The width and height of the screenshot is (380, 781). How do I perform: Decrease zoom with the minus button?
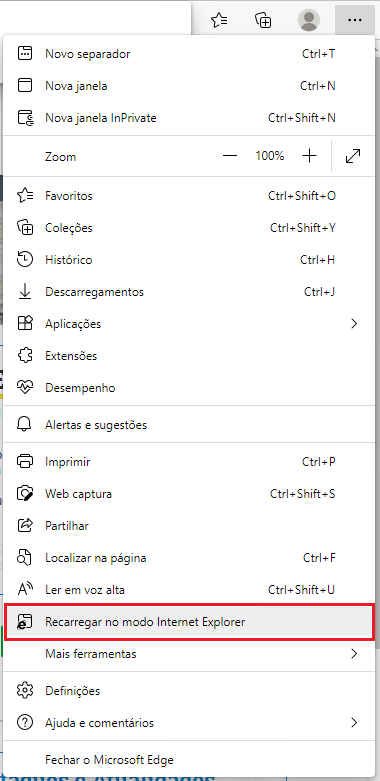point(230,156)
